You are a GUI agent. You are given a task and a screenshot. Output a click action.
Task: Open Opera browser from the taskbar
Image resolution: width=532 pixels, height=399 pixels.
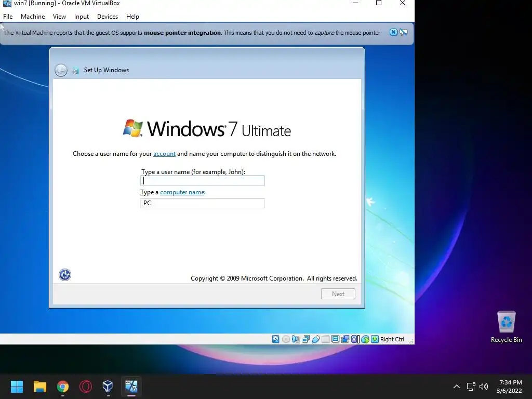coord(86,387)
